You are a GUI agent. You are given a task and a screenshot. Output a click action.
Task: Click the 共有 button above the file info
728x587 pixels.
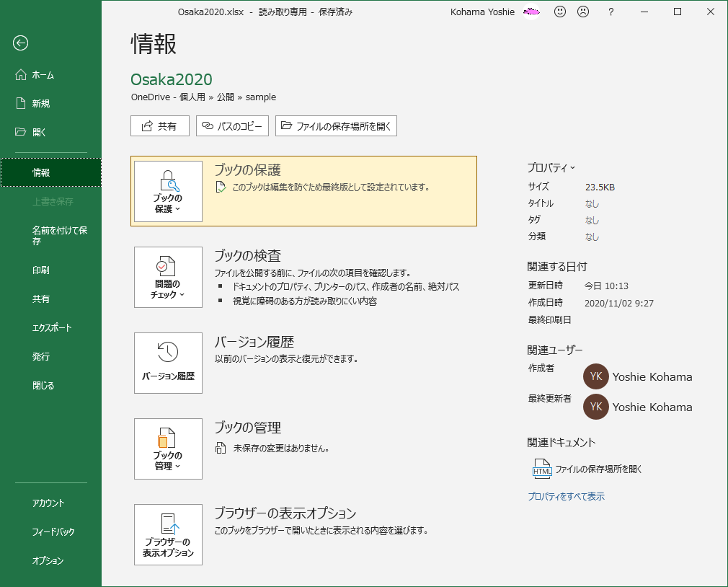159,125
